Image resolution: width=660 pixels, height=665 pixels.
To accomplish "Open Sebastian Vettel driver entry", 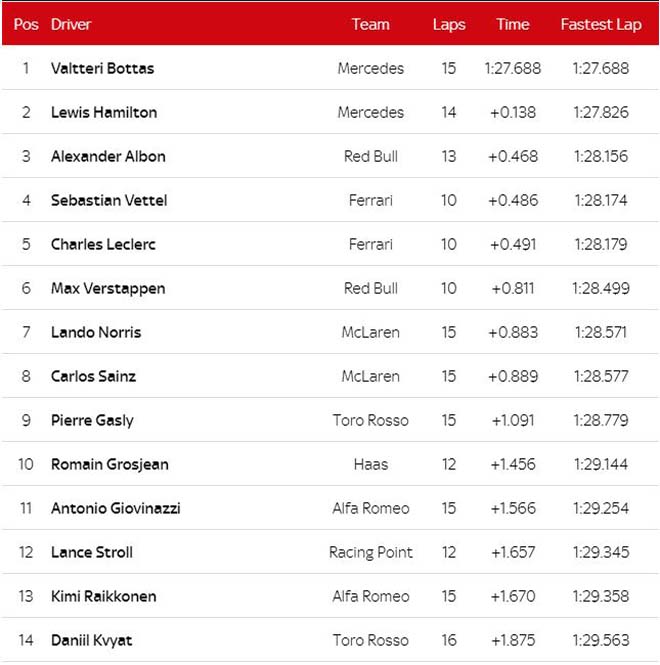I will pos(109,201).
